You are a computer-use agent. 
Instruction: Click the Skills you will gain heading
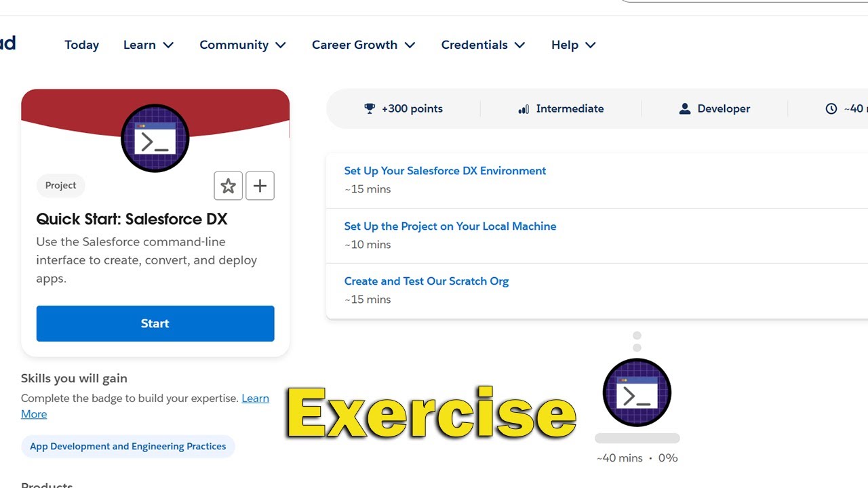pyautogui.click(x=74, y=378)
